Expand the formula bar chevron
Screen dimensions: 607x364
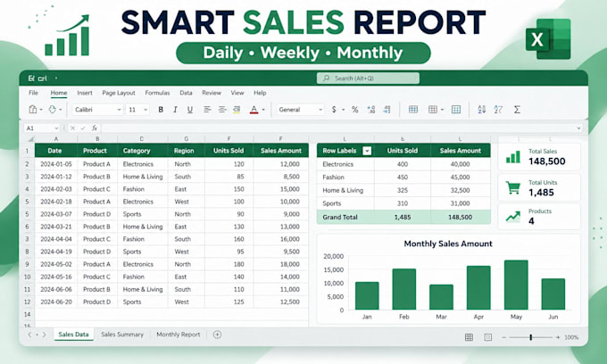click(x=578, y=128)
